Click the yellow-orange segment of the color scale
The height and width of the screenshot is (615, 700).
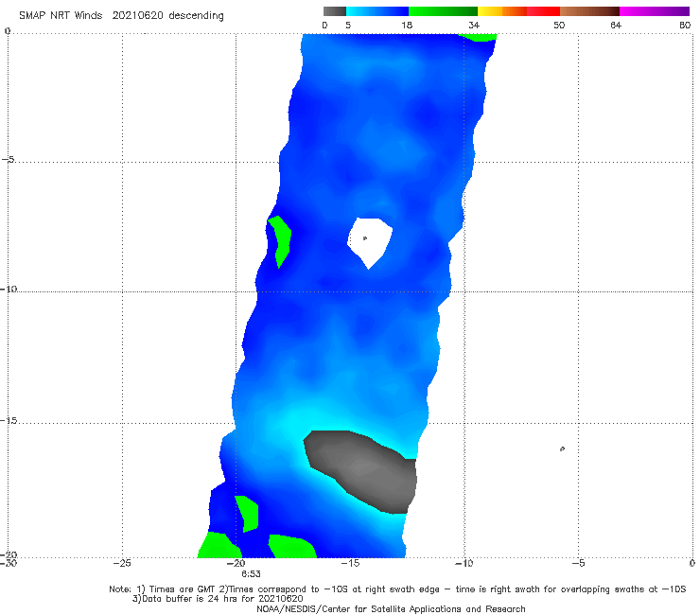pos(501,11)
